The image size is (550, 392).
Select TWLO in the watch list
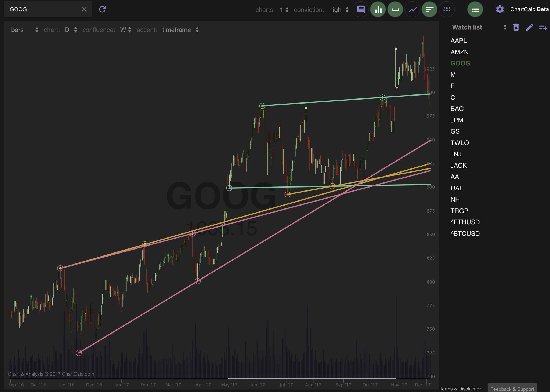coord(460,143)
